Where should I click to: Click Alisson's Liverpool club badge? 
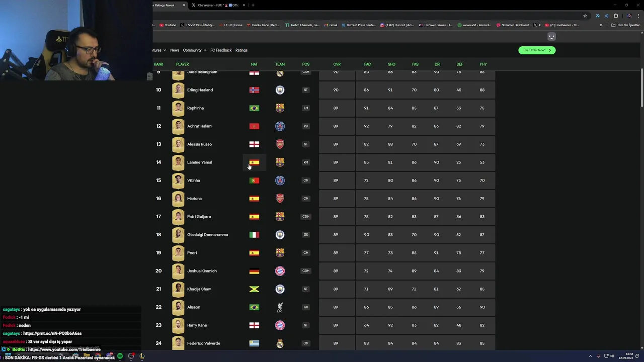(280, 307)
